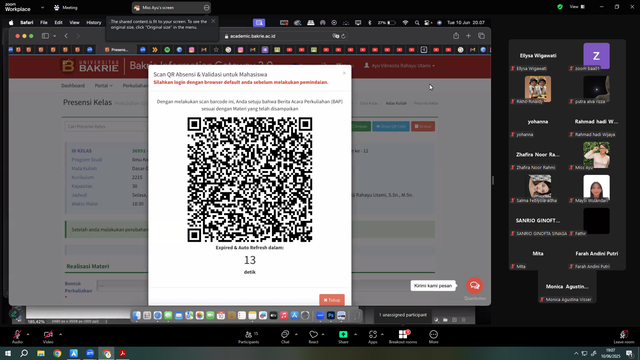The image size is (640, 360).
Task: Click the red Selesai button
Action: [x=423, y=126]
